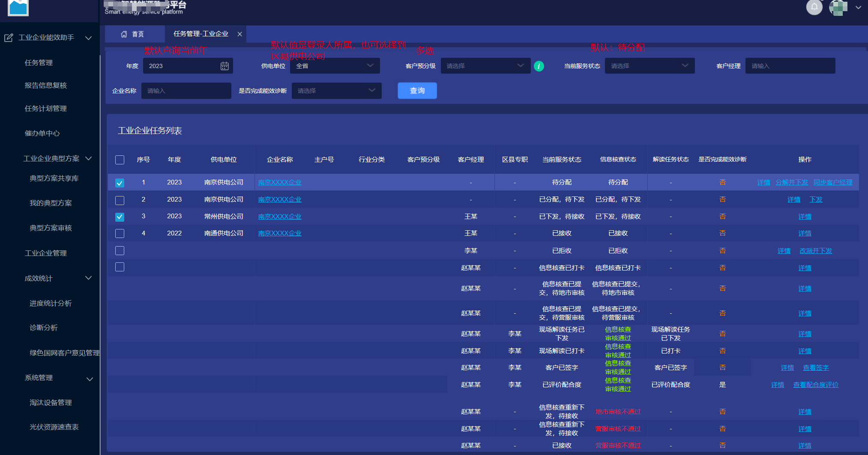868x455 pixels.
Task: Click 详情 in row 1
Action: tap(763, 182)
